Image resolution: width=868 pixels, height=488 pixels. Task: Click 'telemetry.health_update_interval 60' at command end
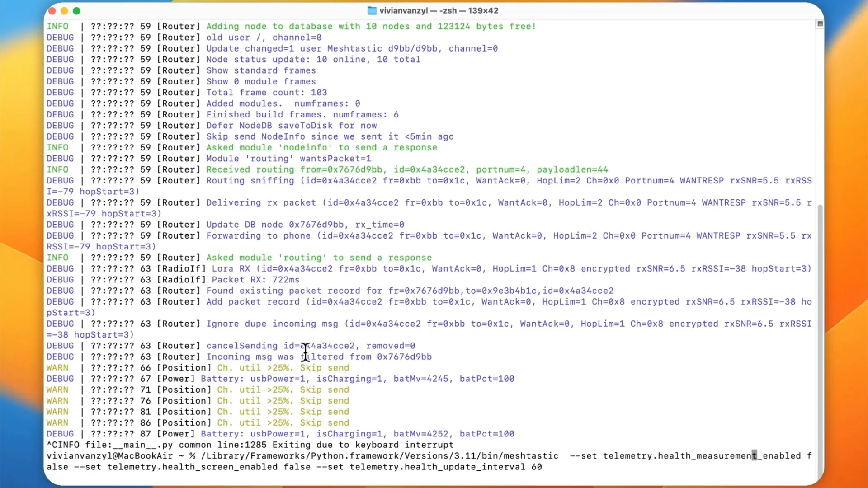tap(446, 467)
